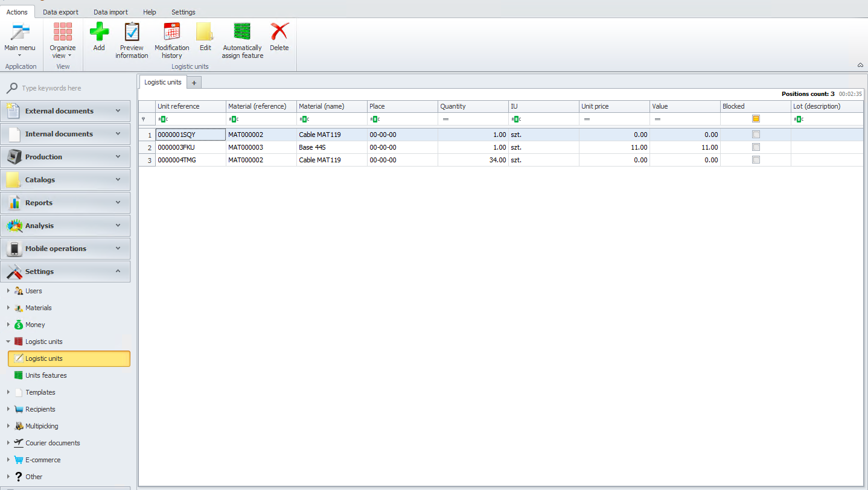Switch to the Data import tab

pos(110,12)
